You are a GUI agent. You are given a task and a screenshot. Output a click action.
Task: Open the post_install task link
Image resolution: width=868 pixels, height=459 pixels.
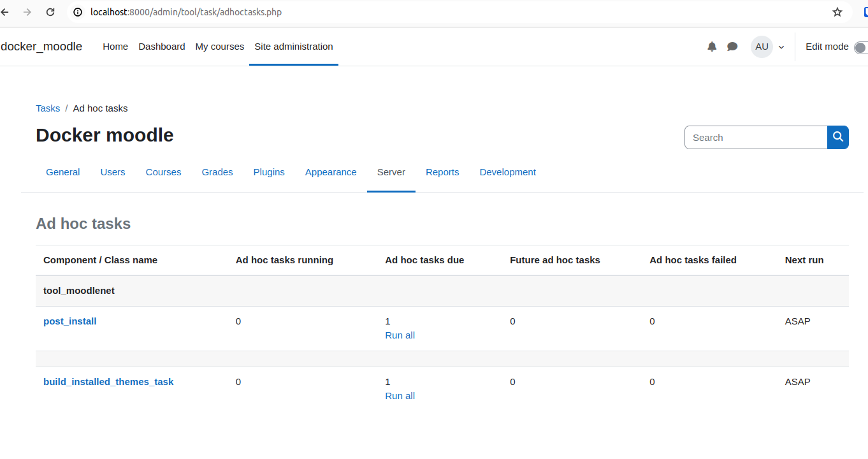pos(70,321)
